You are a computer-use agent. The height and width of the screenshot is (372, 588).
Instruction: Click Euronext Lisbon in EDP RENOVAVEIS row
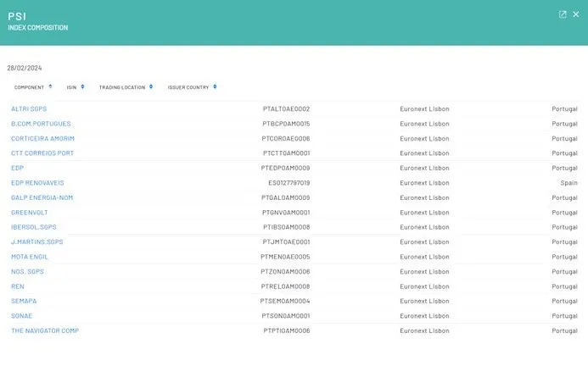pyautogui.click(x=424, y=183)
